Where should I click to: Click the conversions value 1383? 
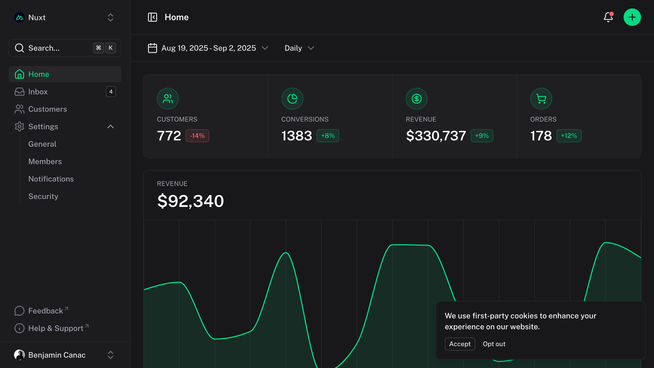297,136
